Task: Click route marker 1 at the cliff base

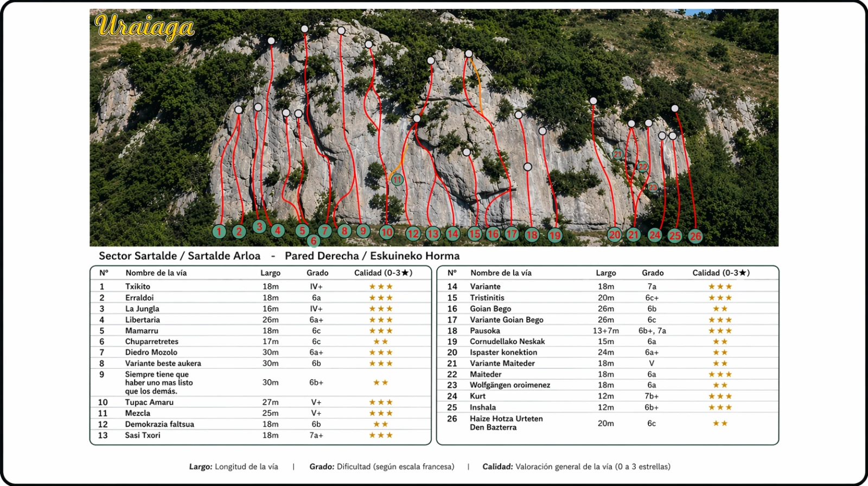Action: tap(219, 232)
